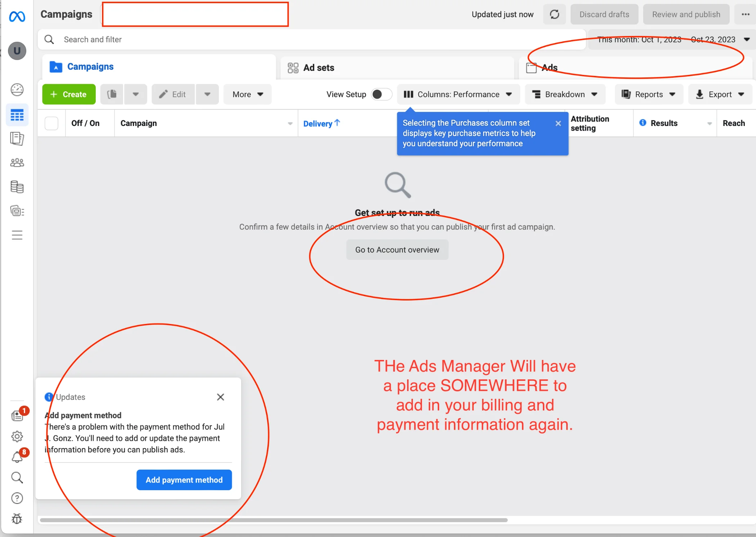This screenshot has height=537, width=756.
Task: Expand the Columns: Performance dropdown
Action: click(x=458, y=94)
